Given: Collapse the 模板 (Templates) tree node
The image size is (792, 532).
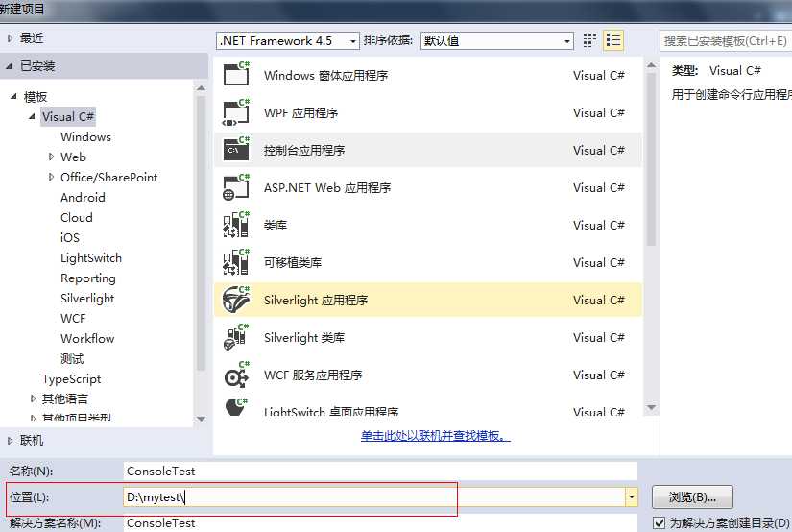Looking at the screenshot, I should point(13,96).
